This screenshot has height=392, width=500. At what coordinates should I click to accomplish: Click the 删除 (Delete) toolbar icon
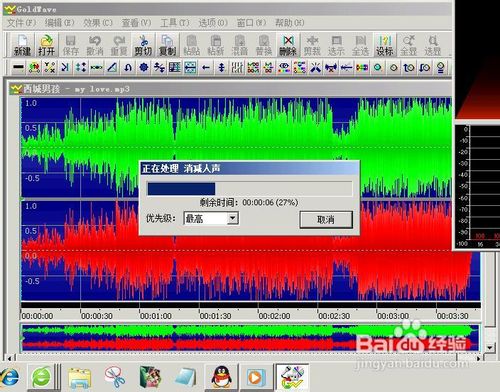click(288, 45)
